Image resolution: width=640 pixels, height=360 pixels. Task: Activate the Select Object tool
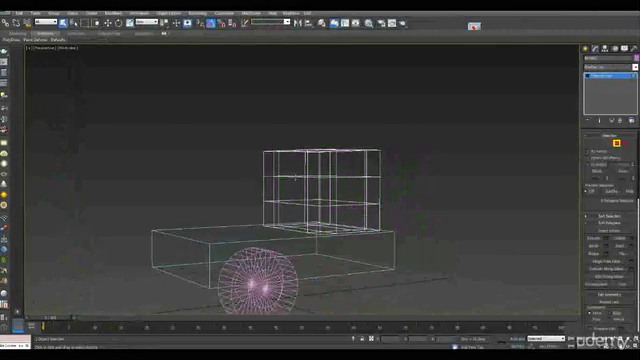tap(63, 23)
